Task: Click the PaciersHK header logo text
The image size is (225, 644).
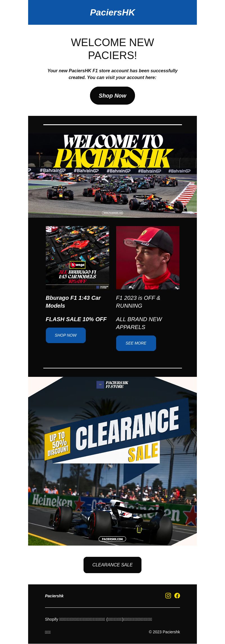Action: click(112, 12)
